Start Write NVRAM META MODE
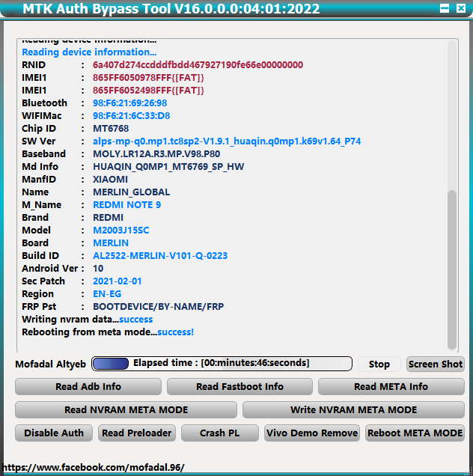The width and height of the screenshot is (473, 476). [x=353, y=410]
